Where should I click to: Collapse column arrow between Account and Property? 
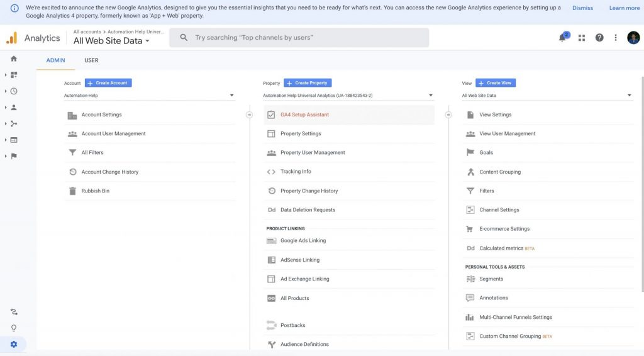pos(249,114)
